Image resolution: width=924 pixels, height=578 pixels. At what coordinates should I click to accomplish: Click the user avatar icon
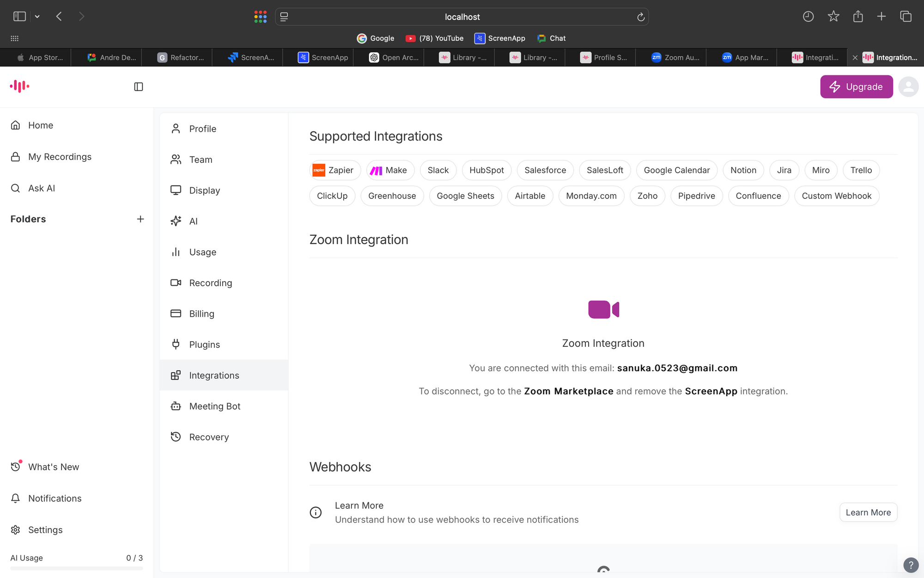[x=908, y=87]
